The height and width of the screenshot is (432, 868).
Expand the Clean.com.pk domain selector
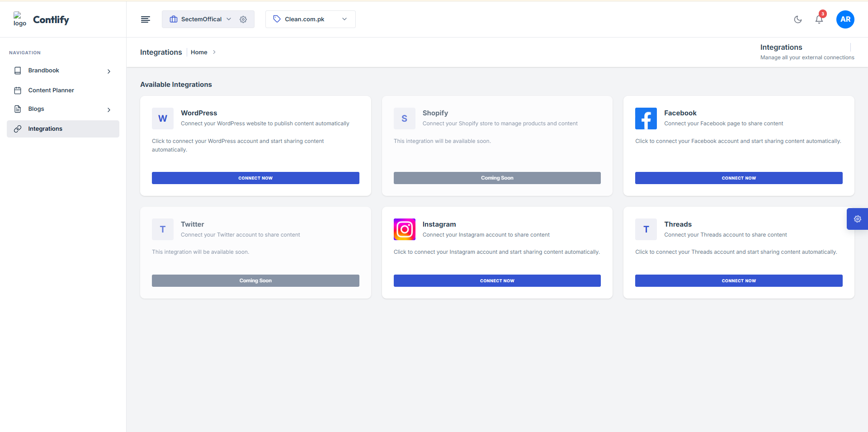[x=310, y=19]
